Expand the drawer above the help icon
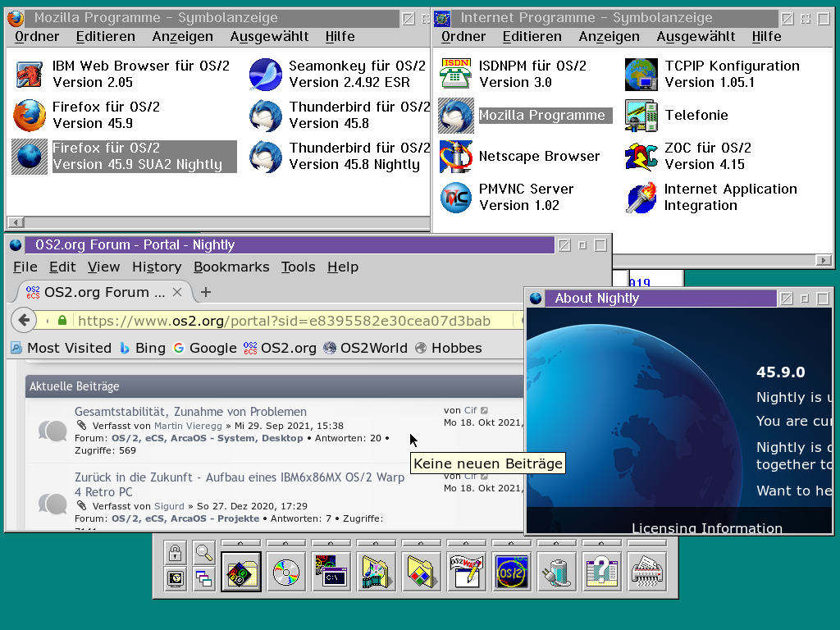This screenshot has width=840, height=630. (x=601, y=543)
